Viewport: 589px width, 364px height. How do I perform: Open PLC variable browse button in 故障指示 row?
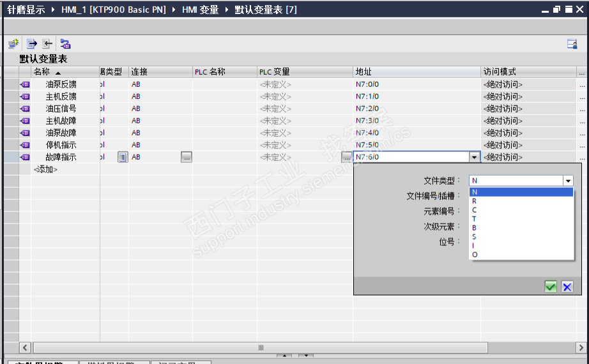(x=346, y=157)
